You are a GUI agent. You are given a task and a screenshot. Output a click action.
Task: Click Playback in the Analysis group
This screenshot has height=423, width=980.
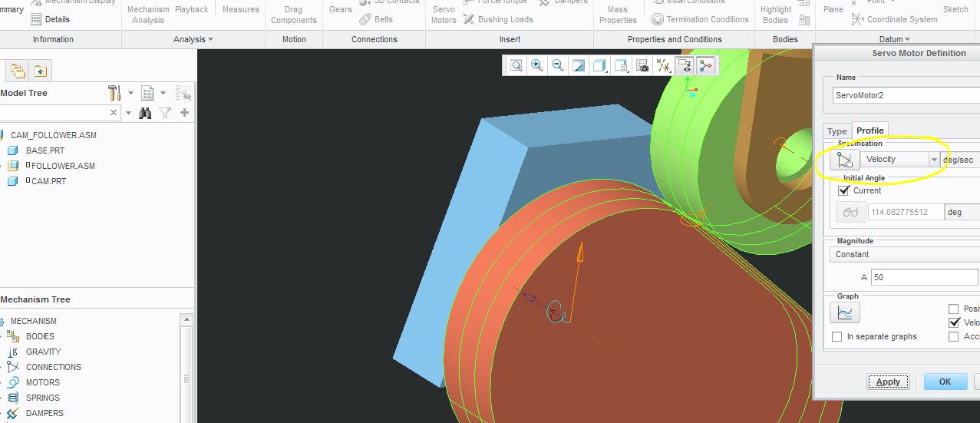coord(192,9)
